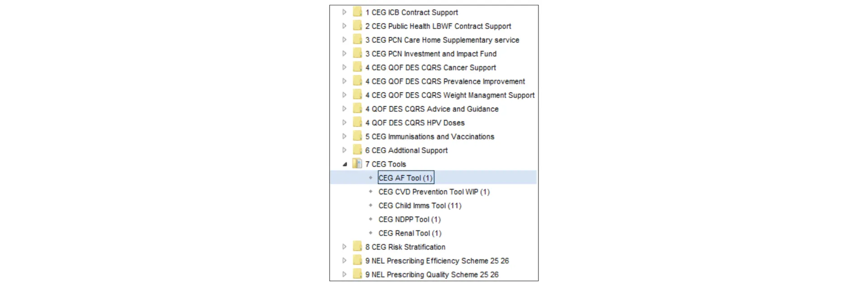868x286 pixels.
Task: Select CEG AF Tool (1) item
Action: click(406, 178)
